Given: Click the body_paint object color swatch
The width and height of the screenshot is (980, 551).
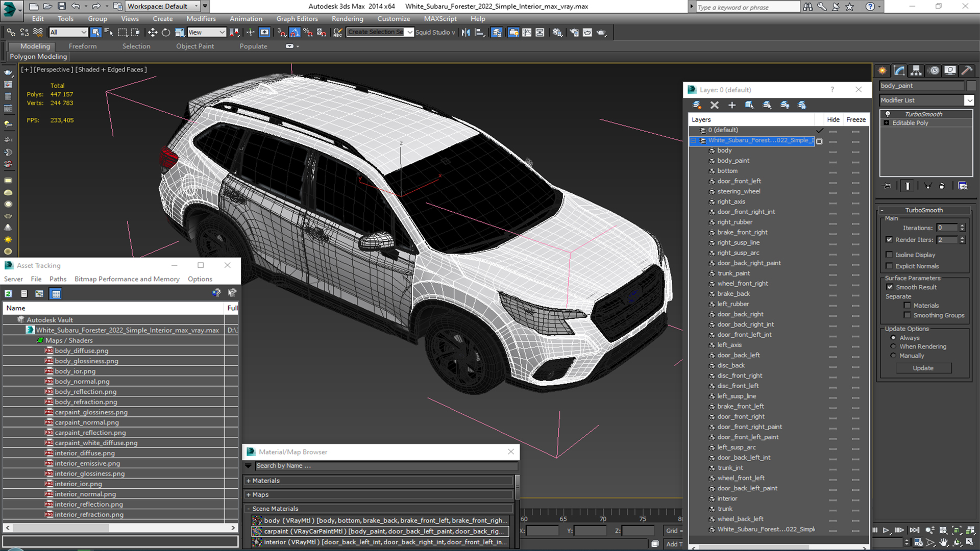Looking at the screenshot, I should point(971,86).
